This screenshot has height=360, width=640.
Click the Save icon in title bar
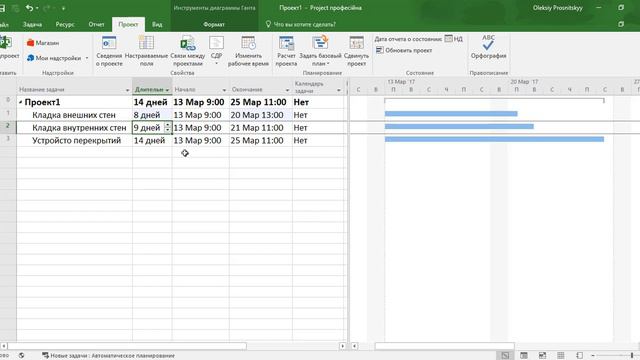pyautogui.click(x=2, y=8)
